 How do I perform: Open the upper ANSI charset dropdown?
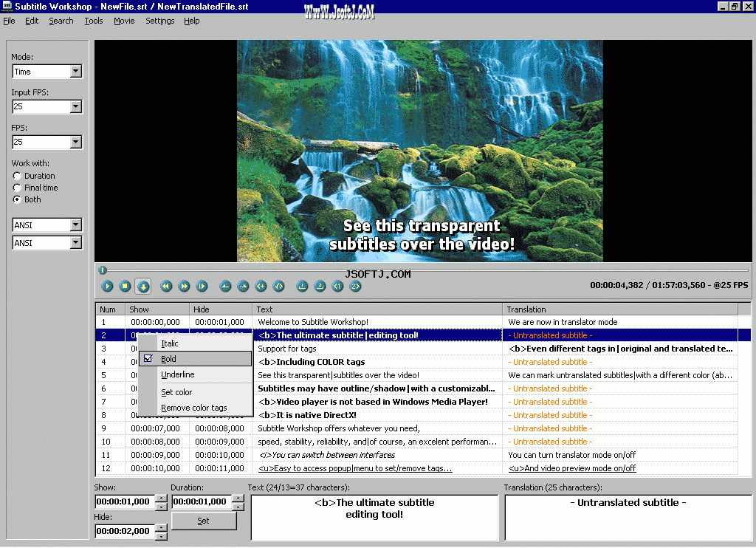(x=76, y=225)
